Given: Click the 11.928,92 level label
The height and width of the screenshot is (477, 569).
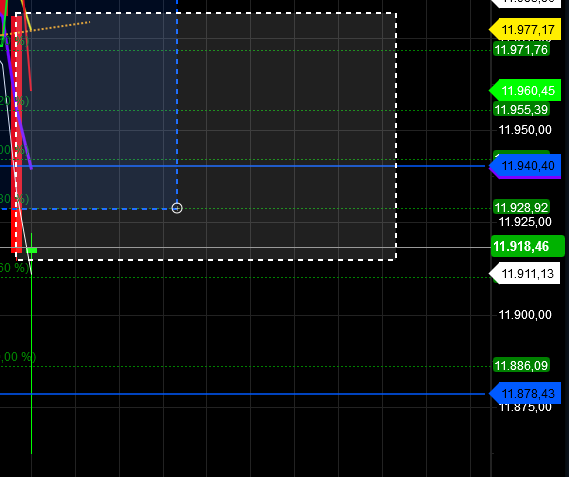Looking at the screenshot, I should (x=521, y=207).
